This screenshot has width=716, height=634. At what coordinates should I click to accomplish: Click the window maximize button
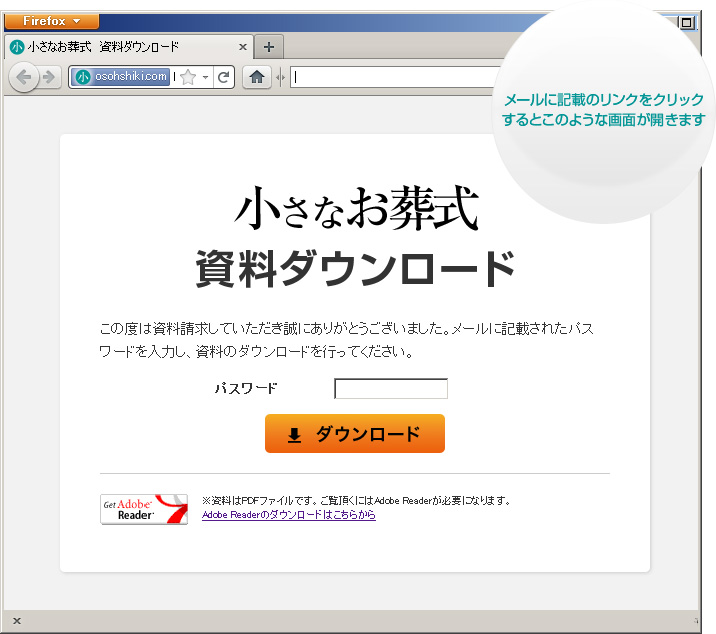click(686, 22)
